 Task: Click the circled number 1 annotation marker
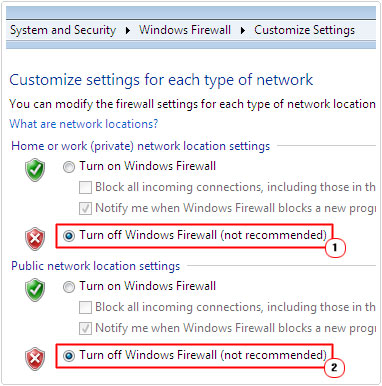tap(335, 248)
